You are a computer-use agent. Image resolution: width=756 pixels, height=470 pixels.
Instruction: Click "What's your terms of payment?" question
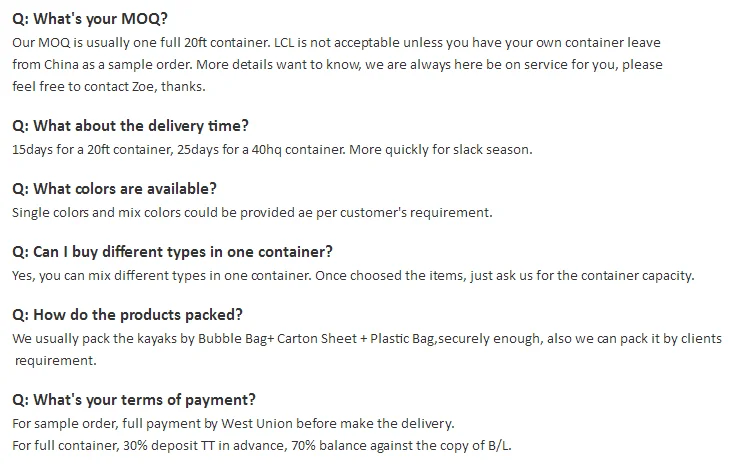click(133, 399)
